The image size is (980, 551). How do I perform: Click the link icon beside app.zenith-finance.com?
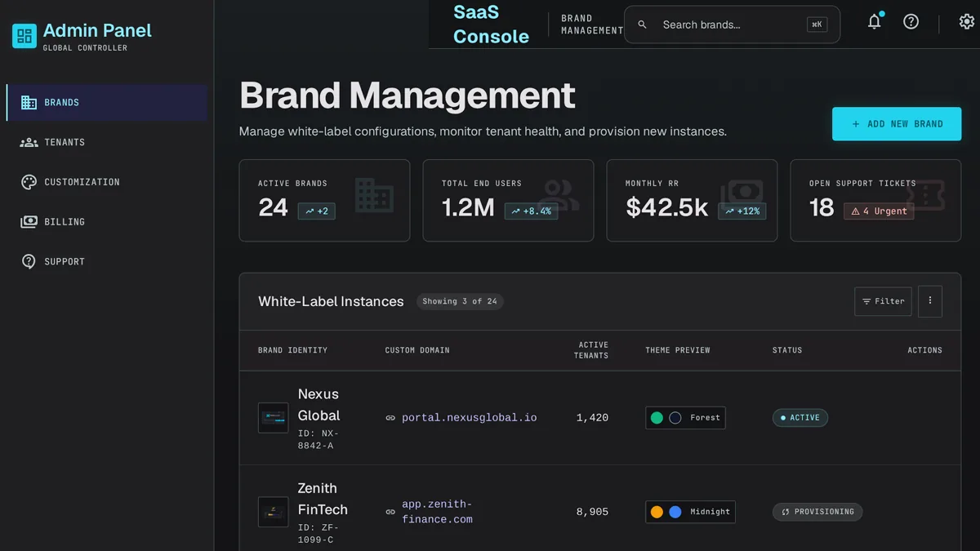click(390, 512)
